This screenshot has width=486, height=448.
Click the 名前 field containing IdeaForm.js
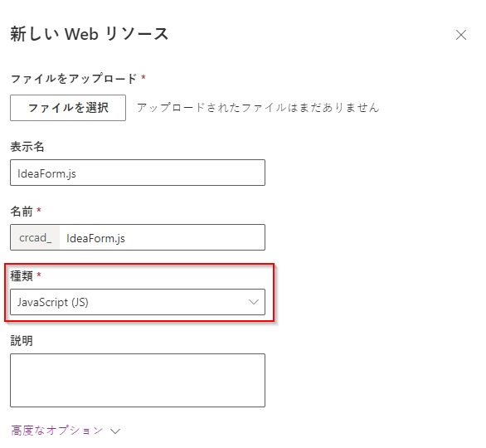point(162,237)
